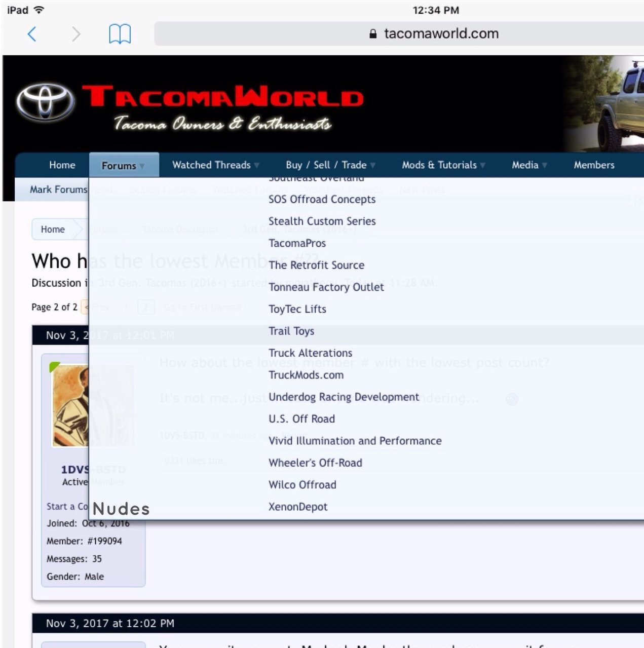The height and width of the screenshot is (648, 644).
Task: Click the Page 2 of 2 label
Action: point(54,307)
